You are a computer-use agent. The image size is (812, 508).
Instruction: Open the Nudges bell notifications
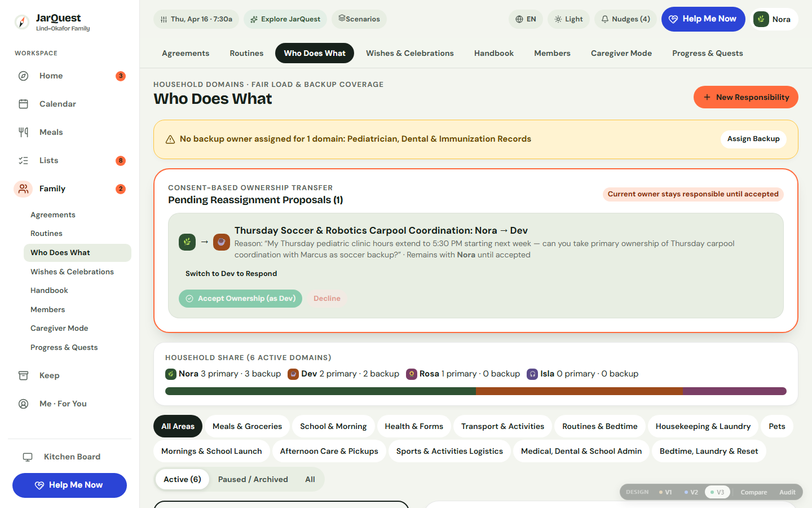625,19
